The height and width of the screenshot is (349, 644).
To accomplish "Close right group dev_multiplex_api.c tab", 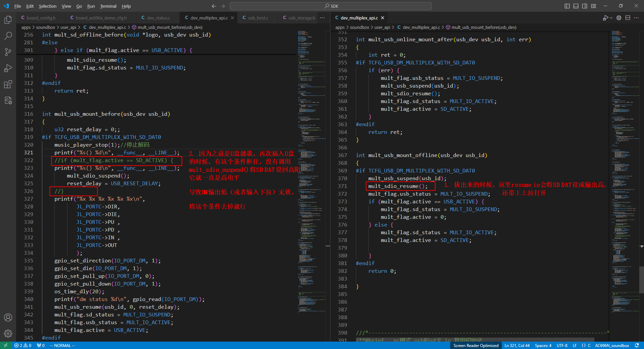I will point(382,18).
